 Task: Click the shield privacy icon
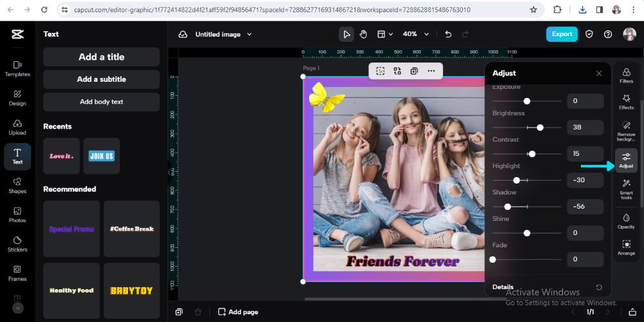pyautogui.click(x=589, y=34)
